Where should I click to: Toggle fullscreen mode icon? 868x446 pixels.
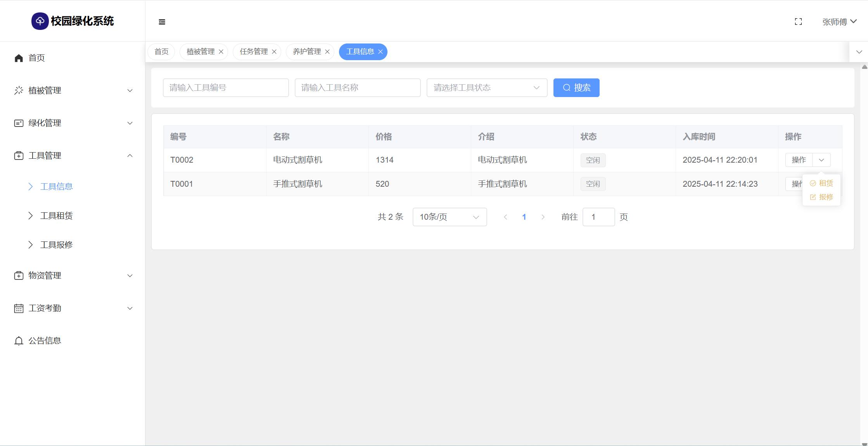click(x=798, y=22)
